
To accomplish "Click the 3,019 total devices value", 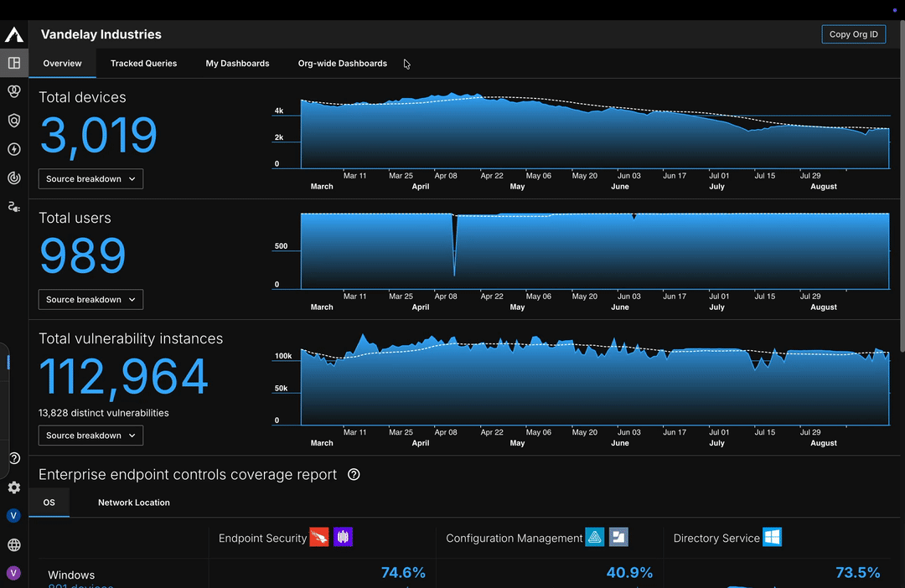I will (98, 137).
